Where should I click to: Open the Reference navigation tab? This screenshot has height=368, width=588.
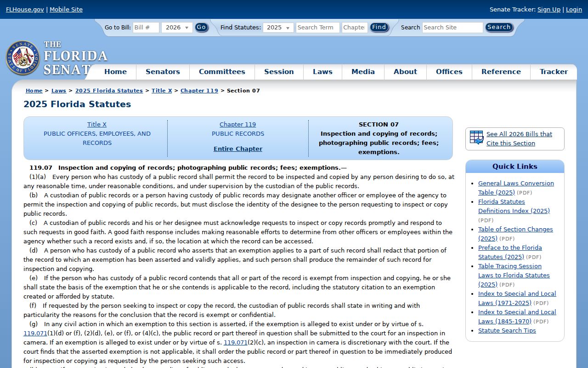501,72
